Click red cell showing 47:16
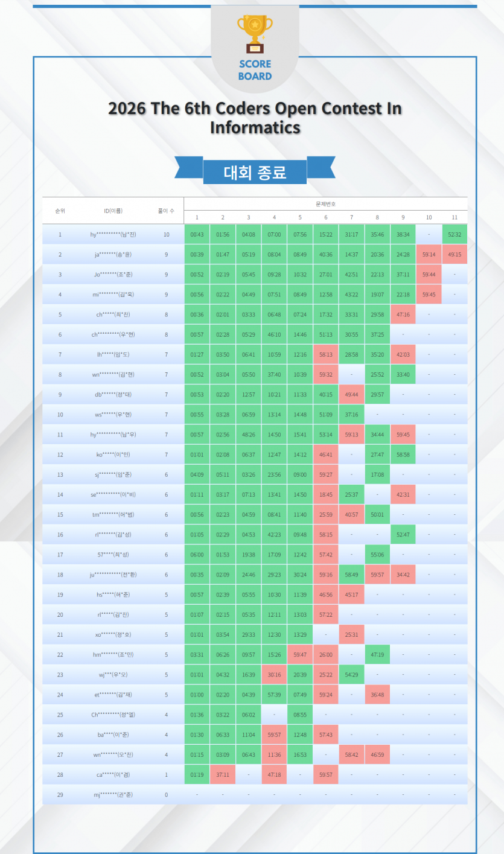This screenshot has height=854, width=504. click(403, 314)
